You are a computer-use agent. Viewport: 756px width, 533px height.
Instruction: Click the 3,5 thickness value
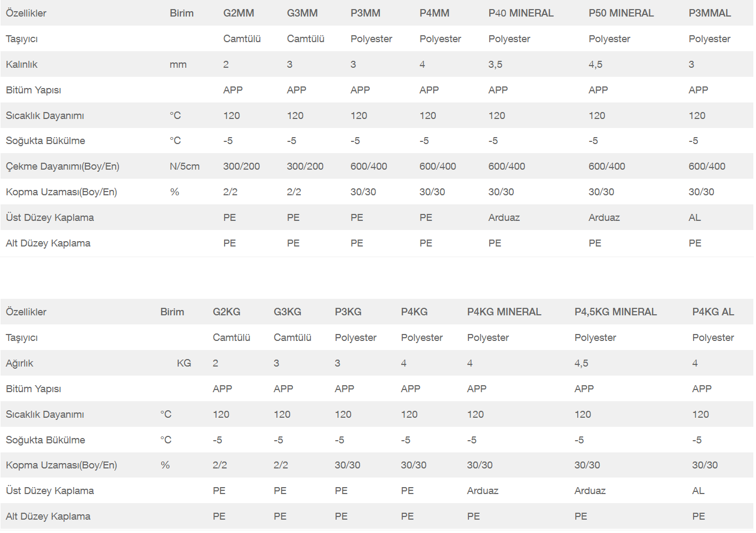pos(495,65)
